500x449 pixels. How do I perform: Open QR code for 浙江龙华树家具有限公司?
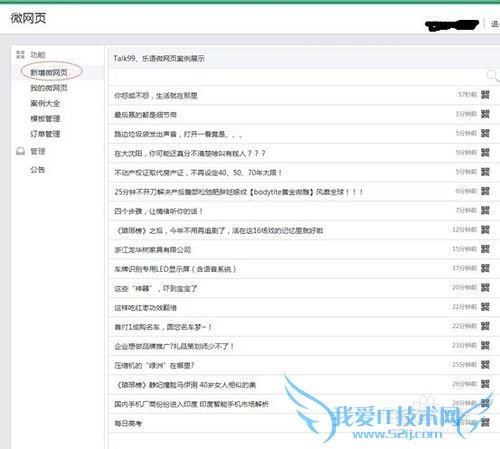[x=485, y=249]
